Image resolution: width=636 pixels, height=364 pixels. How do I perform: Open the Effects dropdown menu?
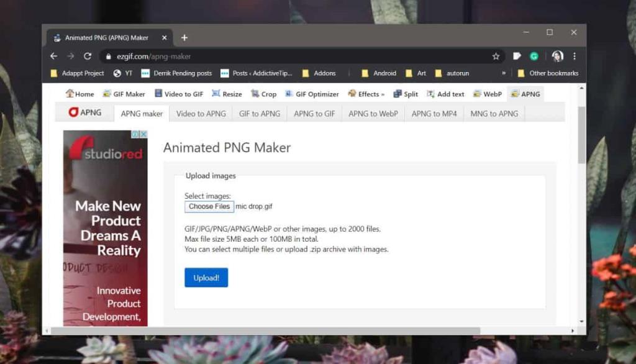(366, 94)
